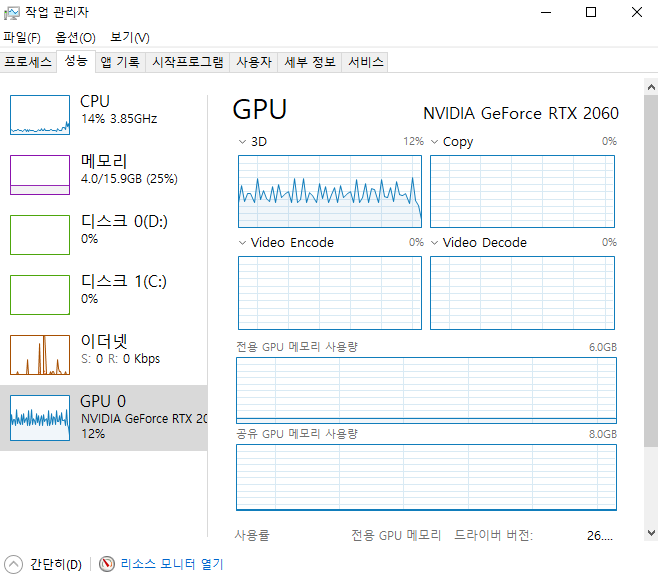Image resolution: width=658 pixels, height=585 pixels.
Task: Expand the Video Encode graph selector
Action: [x=243, y=243]
